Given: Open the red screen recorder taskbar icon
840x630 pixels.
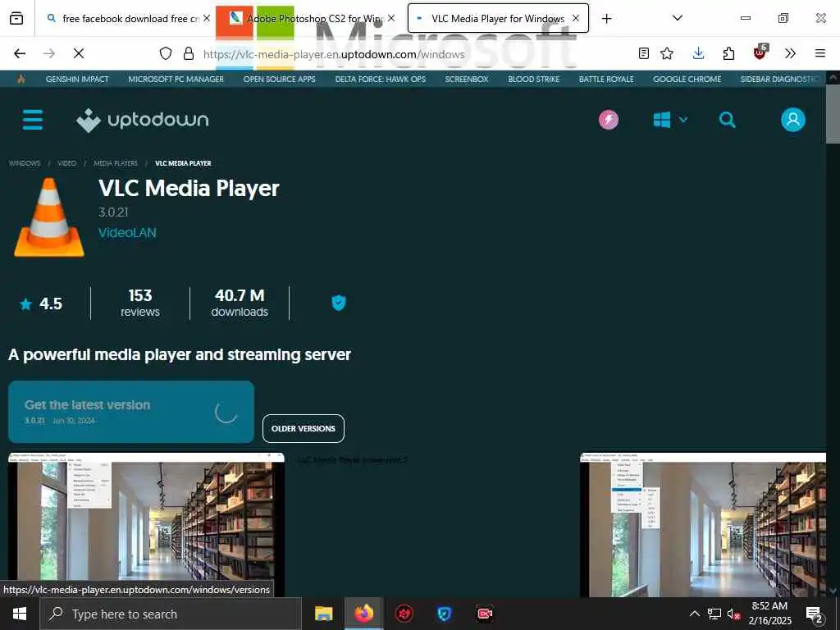Looking at the screenshot, I should 485,614.
